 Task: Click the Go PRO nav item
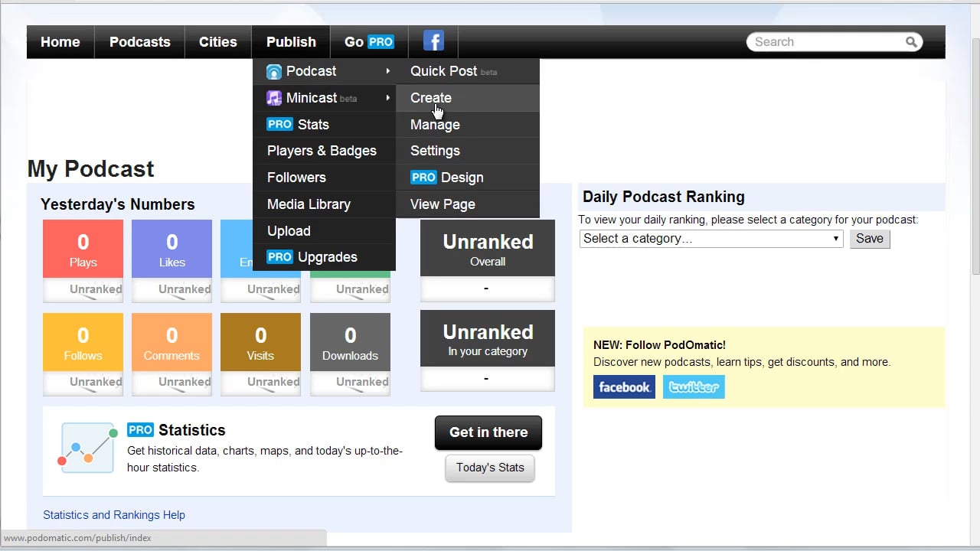369,42
